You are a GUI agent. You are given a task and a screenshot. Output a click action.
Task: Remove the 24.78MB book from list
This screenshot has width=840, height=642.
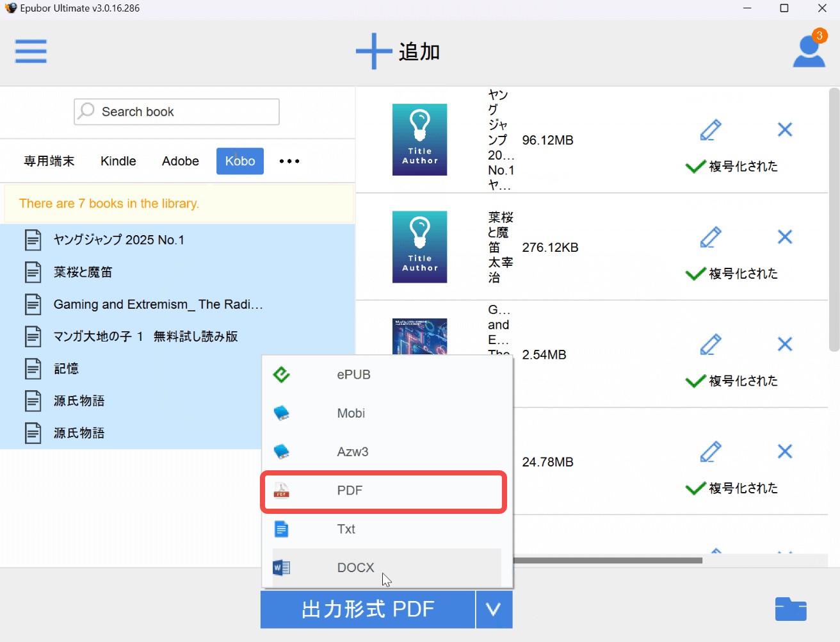tap(785, 452)
